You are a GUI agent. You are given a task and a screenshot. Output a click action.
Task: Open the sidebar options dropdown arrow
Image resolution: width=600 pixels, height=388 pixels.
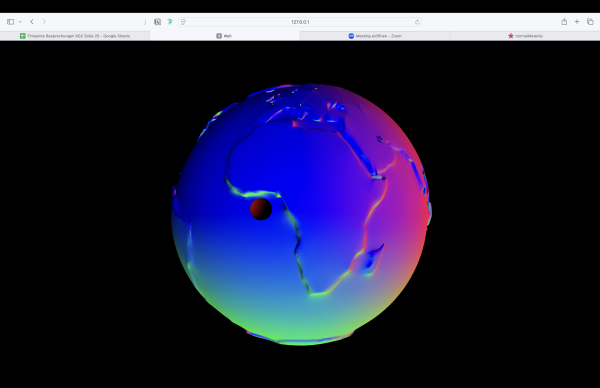pos(20,22)
